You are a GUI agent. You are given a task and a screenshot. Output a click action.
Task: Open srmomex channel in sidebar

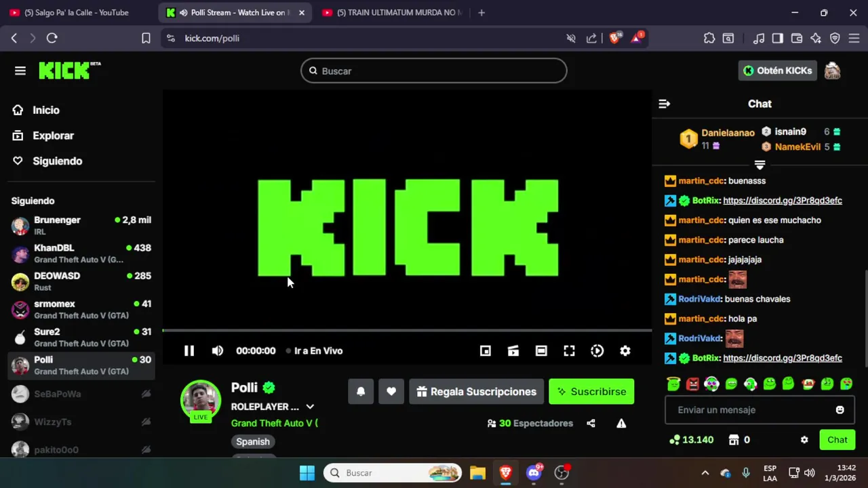(x=81, y=309)
